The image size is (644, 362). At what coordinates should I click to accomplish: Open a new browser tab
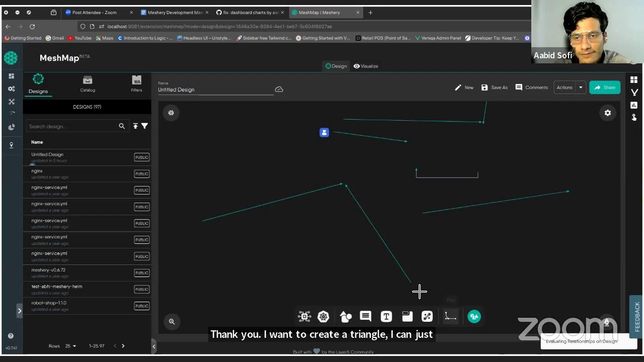[x=370, y=13]
